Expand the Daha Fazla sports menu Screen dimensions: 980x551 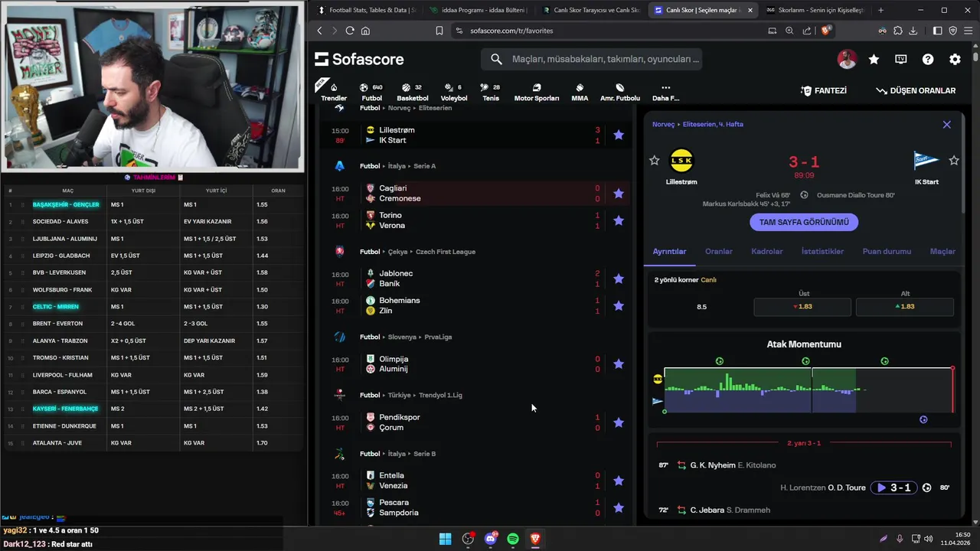coord(665,92)
